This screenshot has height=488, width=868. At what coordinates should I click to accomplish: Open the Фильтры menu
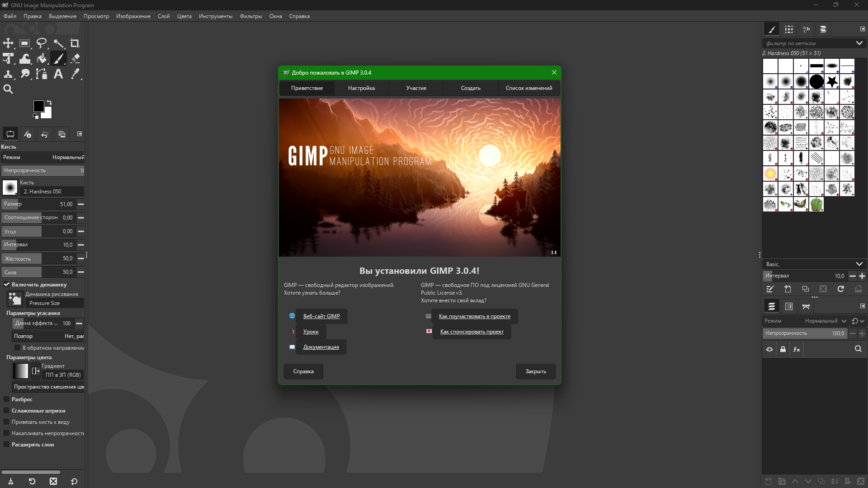[250, 16]
